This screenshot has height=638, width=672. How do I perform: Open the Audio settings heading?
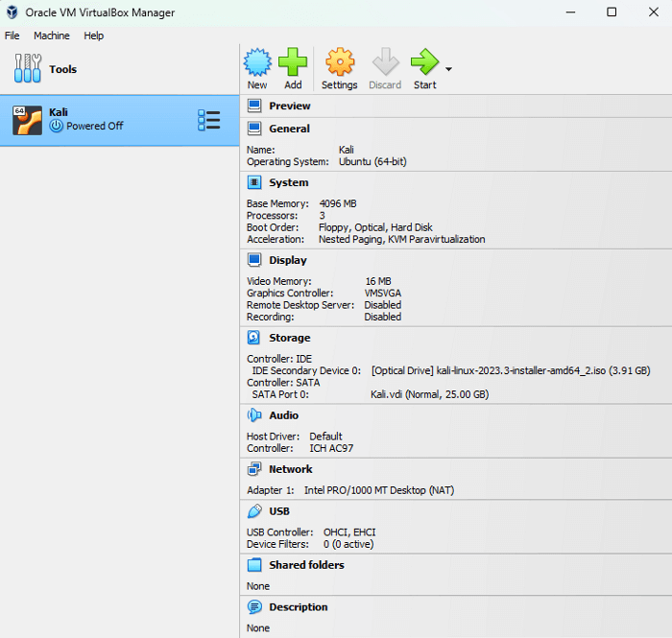pyautogui.click(x=283, y=414)
